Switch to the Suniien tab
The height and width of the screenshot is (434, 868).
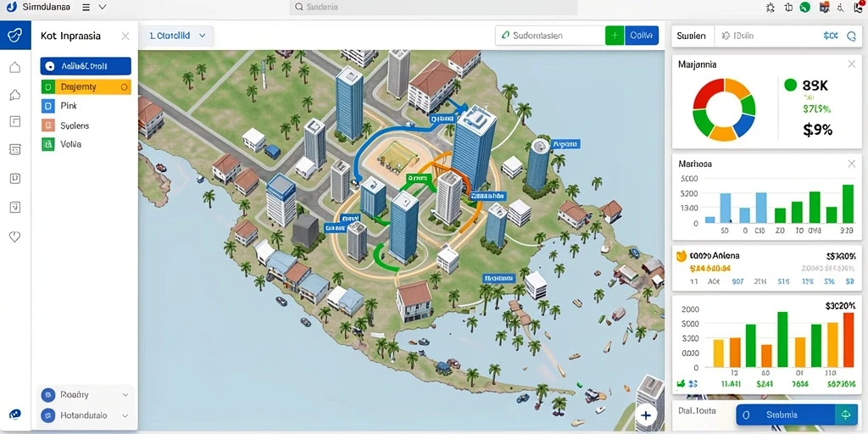(692, 36)
